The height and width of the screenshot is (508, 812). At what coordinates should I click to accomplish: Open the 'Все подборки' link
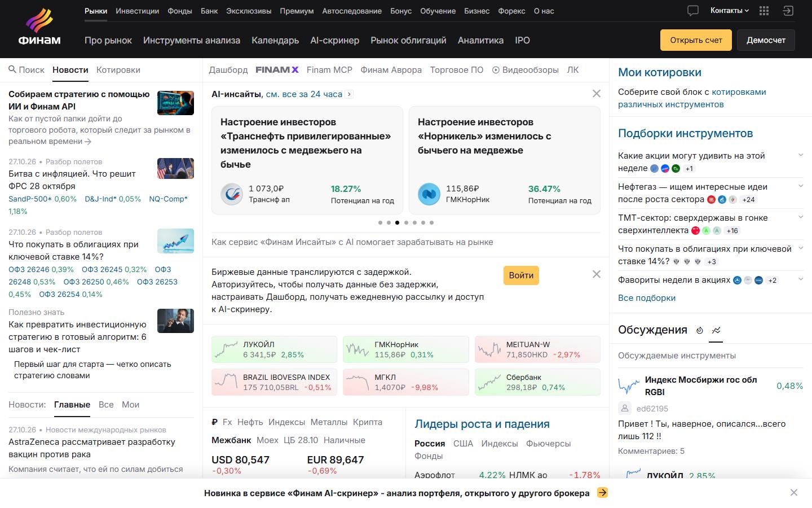647,298
